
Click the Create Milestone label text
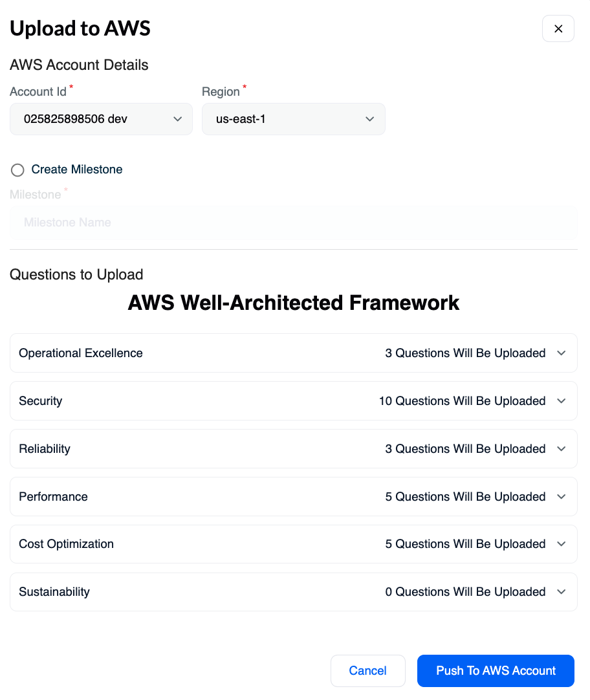click(77, 170)
